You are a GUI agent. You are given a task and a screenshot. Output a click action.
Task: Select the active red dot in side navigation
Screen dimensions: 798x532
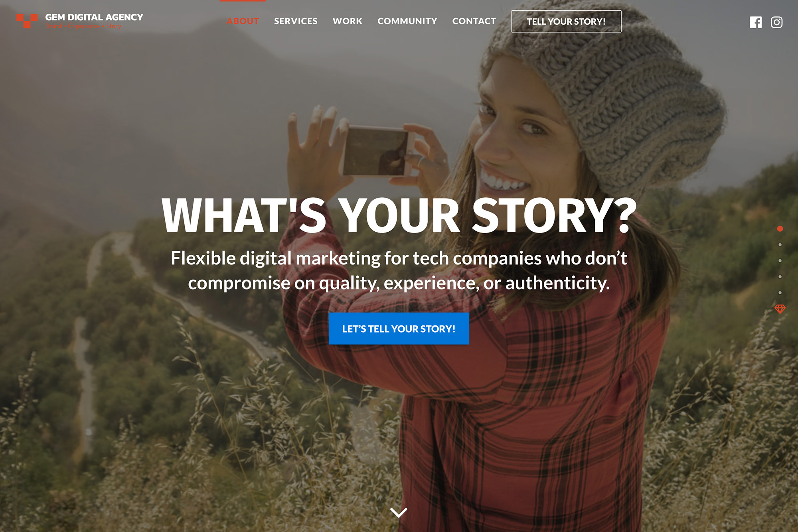pos(780,229)
